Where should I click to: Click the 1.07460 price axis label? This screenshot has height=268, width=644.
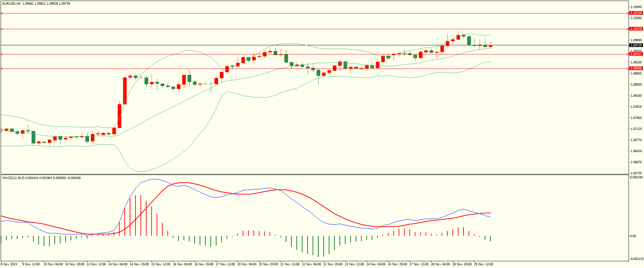pyautogui.click(x=636, y=118)
